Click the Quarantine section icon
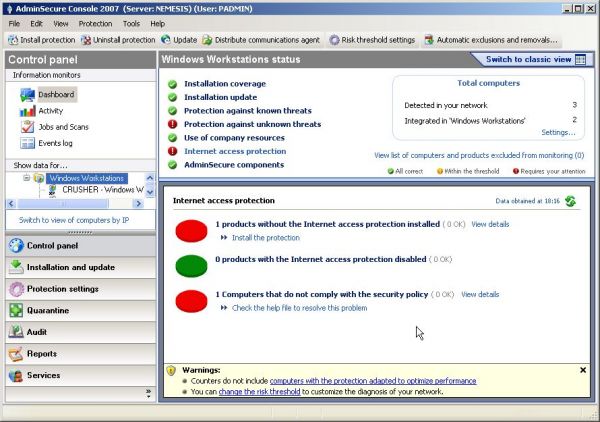The width and height of the screenshot is (600, 422). (x=16, y=310)
